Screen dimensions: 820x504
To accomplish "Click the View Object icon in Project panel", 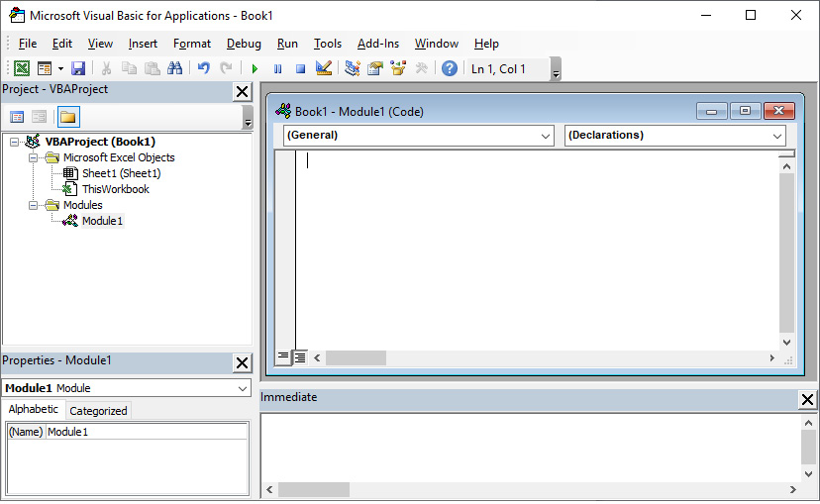I will tap(39, 117).
